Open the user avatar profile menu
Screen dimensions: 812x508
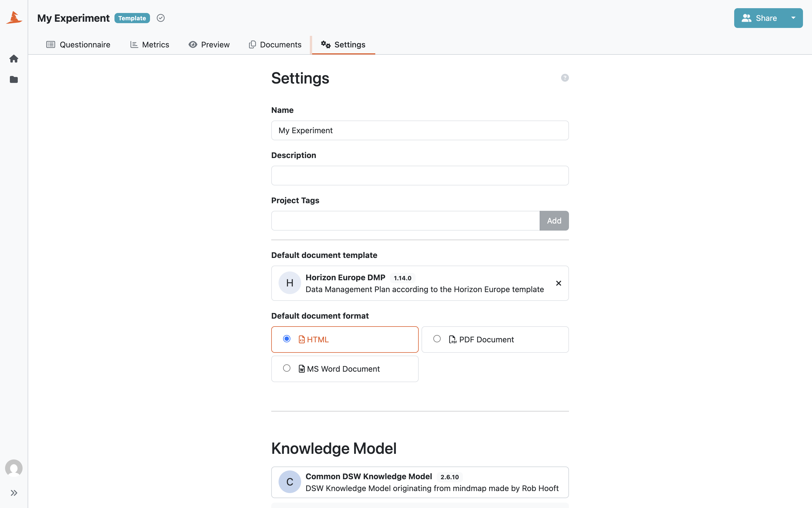click(x=14, y=468)
